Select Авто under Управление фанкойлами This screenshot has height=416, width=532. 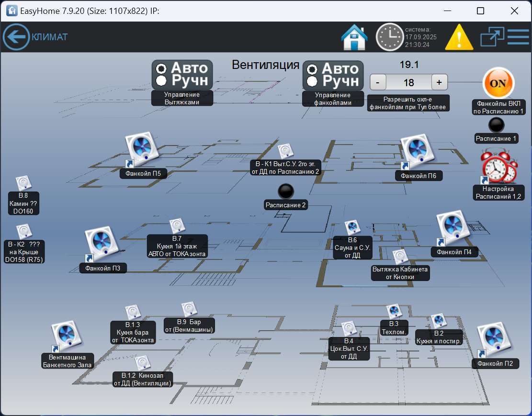(313, 69)
